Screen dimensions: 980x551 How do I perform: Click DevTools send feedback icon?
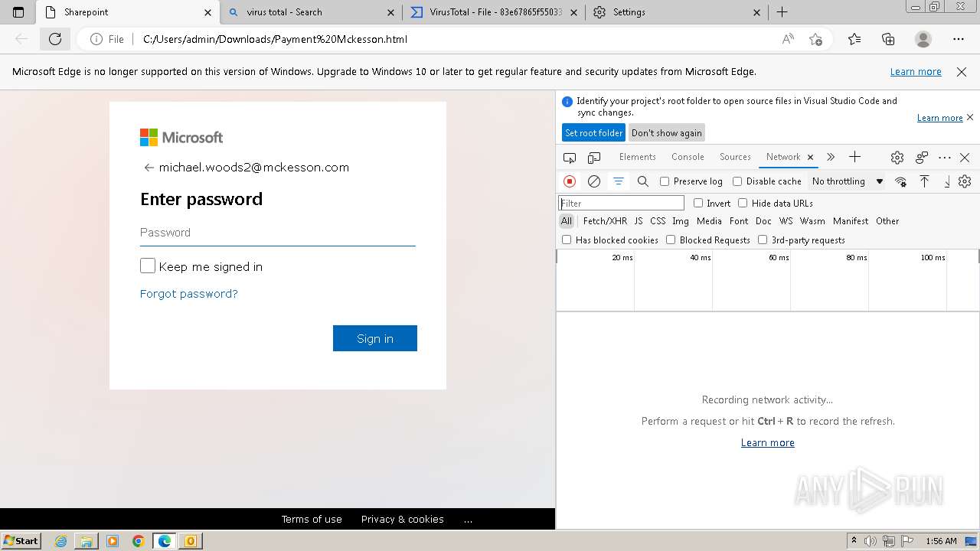tap(922, 158)
